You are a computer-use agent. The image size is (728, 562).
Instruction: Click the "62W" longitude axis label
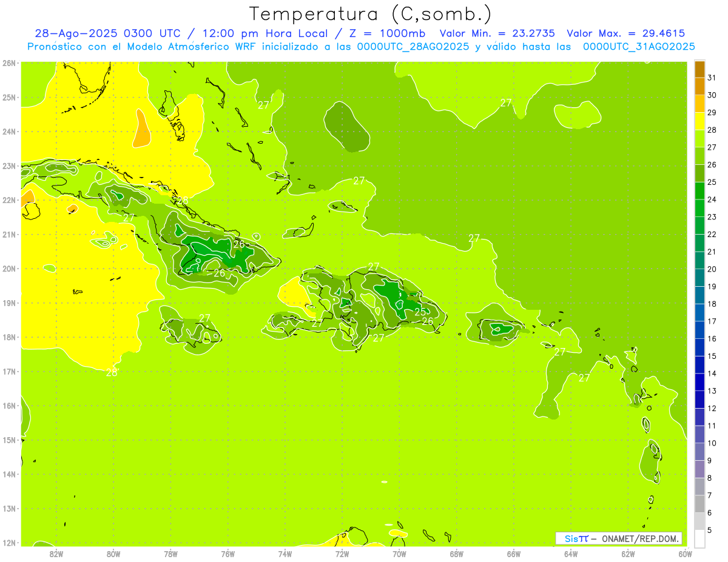tap(629, 554)
